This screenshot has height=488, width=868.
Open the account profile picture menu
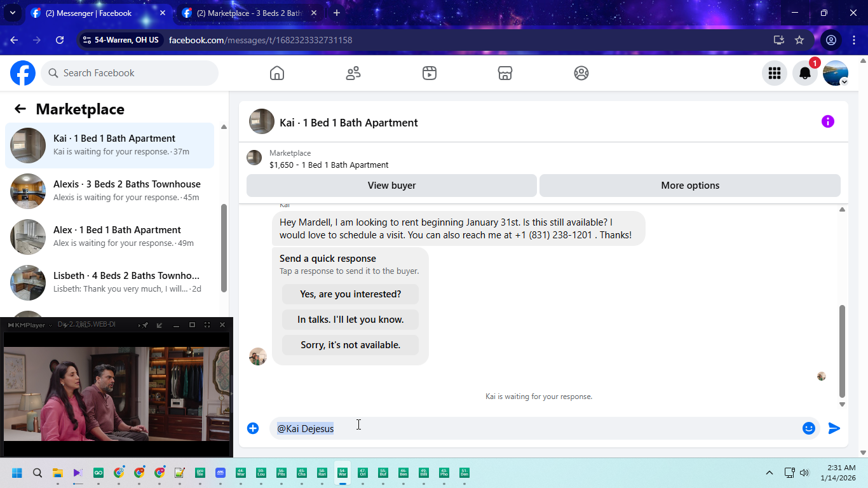click(836, 73)
